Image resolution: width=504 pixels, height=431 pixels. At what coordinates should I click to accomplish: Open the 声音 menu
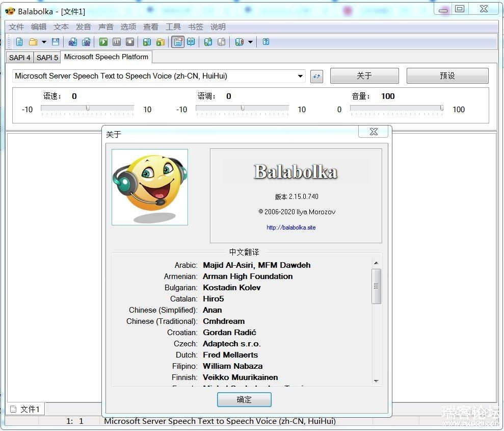click(106, 27)
